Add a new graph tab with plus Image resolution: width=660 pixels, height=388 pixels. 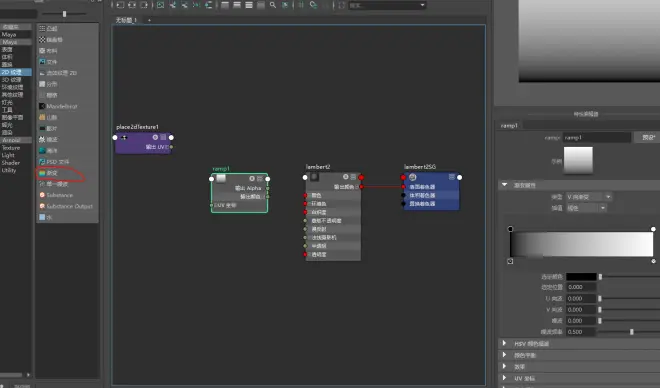click(x=149, y=20)
